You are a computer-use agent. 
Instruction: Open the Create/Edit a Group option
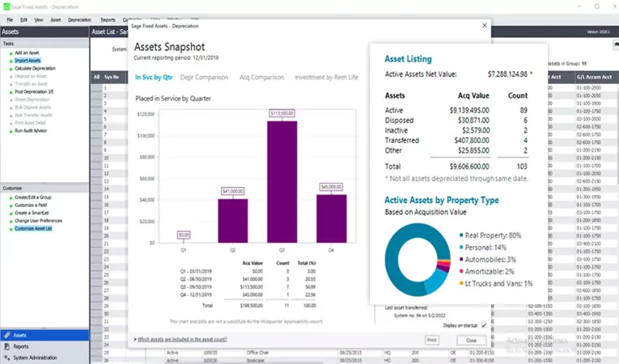33,197
